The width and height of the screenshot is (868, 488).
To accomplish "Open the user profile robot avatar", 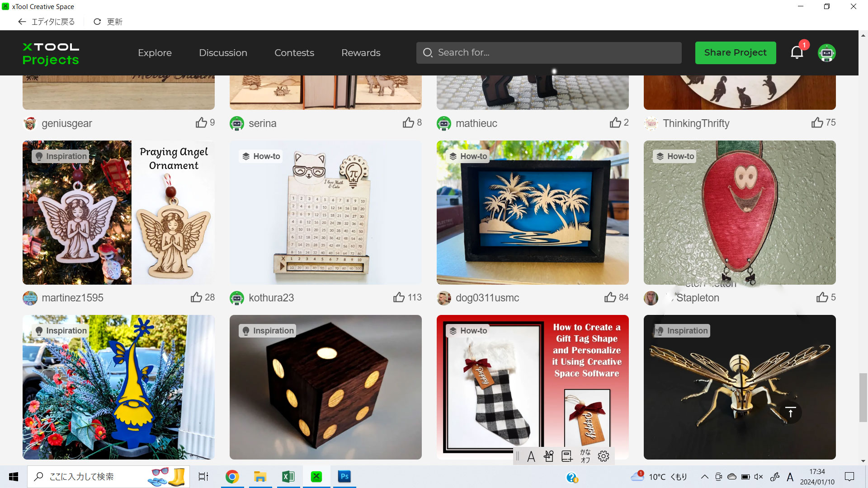I will click(x=827, y=53).
